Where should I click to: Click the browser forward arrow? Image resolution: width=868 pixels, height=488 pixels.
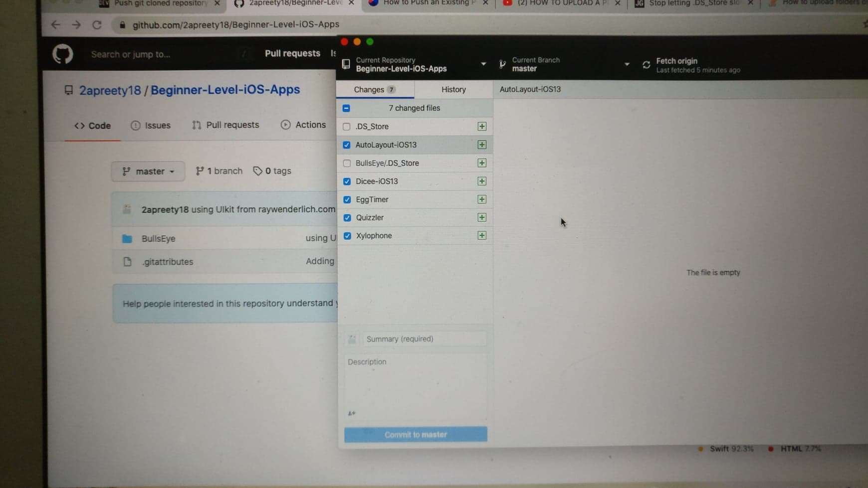76,24
